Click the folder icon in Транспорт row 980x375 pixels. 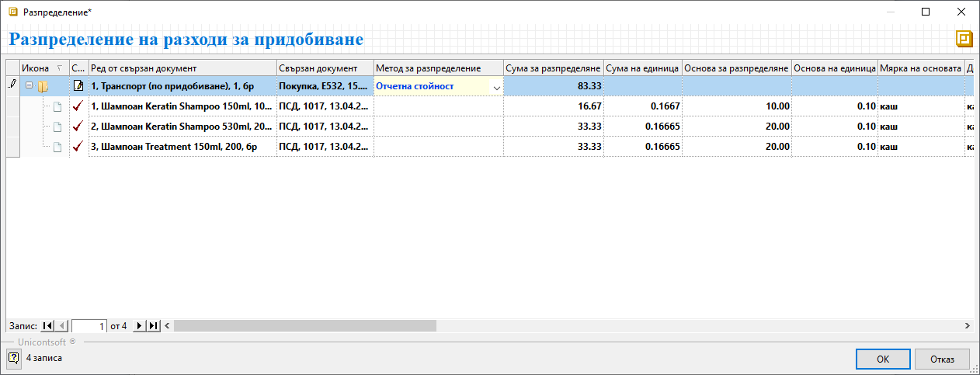coord(43,86)
